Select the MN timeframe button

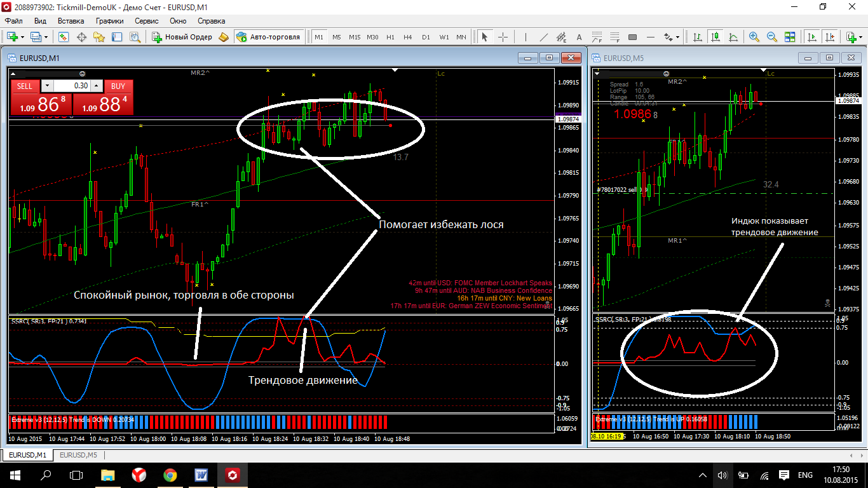(x=461, y=37)
